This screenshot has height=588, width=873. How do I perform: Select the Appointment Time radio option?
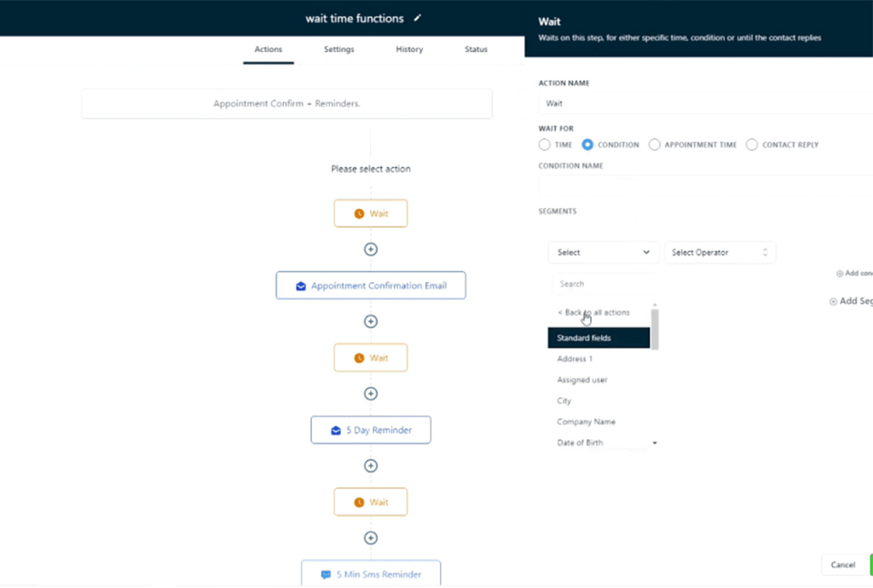click(x=655, y=145)
